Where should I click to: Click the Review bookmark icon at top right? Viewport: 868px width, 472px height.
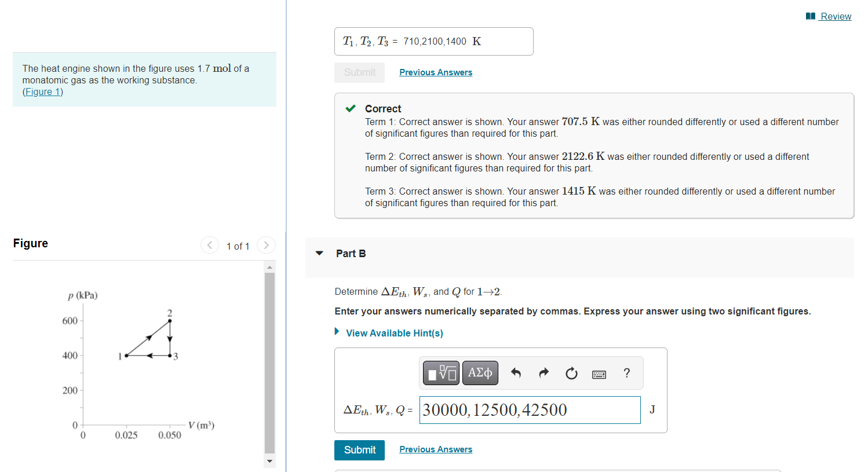click(x=809, y=16)
